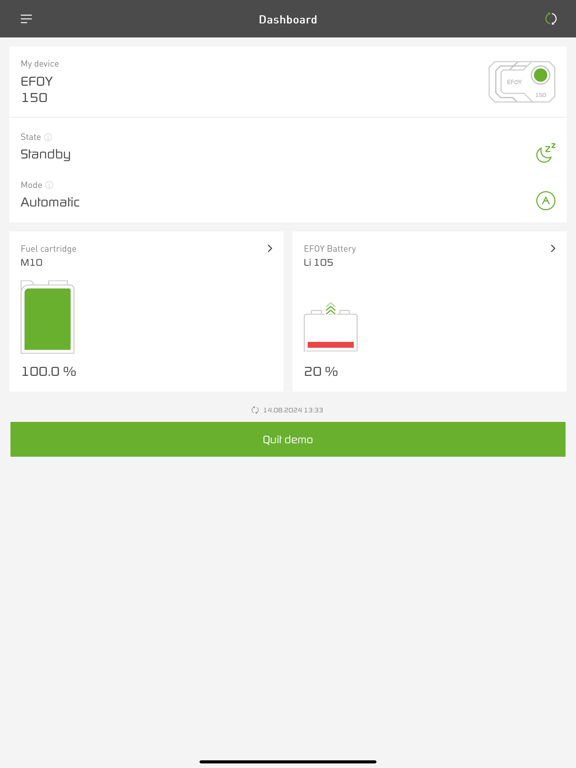Tap the refresh sync icon in header

pos(551,19)
